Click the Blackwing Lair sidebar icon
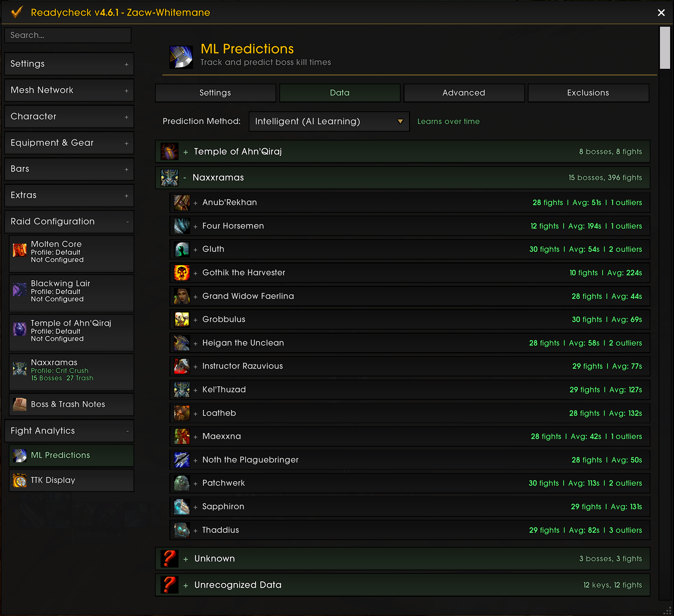Screen dimensions: 674x616 pos(20,290)
